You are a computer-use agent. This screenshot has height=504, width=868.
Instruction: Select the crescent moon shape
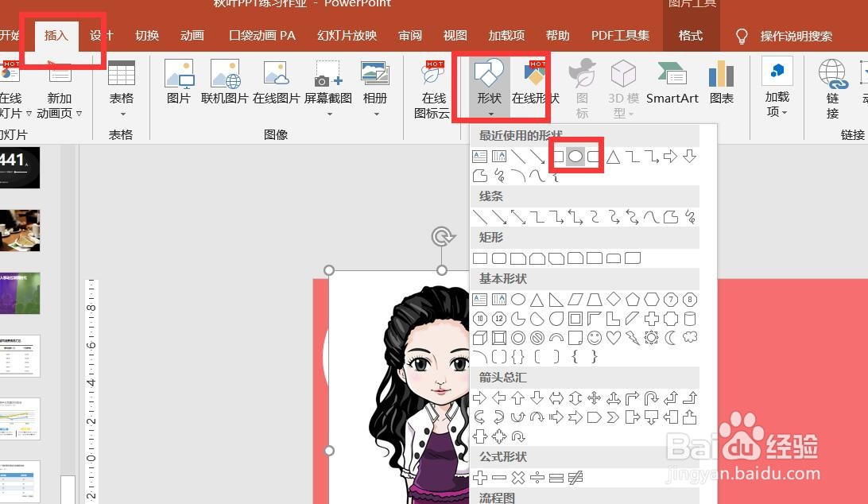pyautogui.click(x=670, y=338)
